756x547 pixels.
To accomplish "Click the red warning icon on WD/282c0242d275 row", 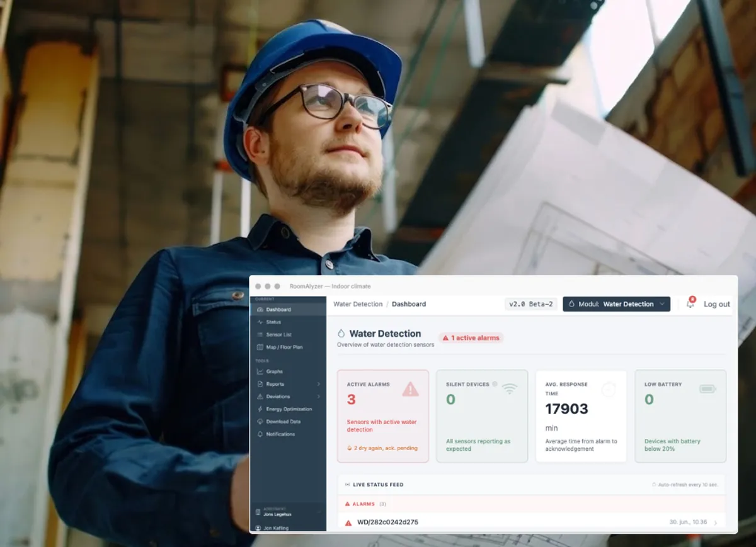I will [348, 522].
